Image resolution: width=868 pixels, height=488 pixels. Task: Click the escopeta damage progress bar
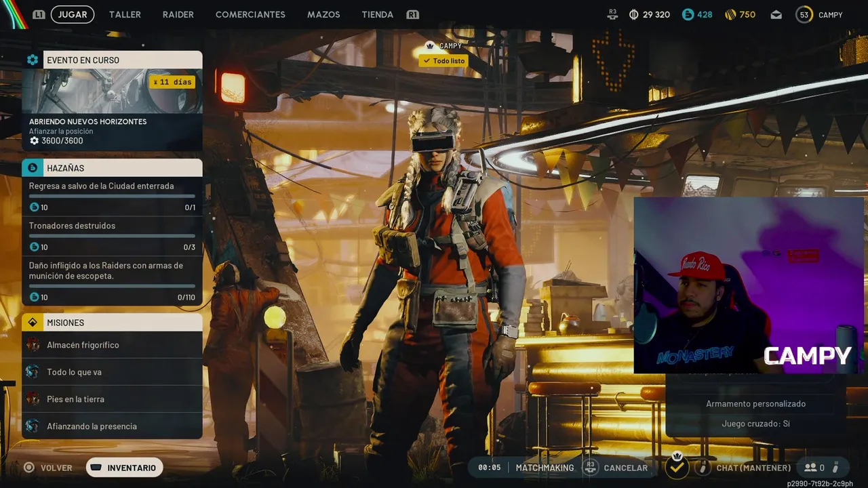click(112, 286)
